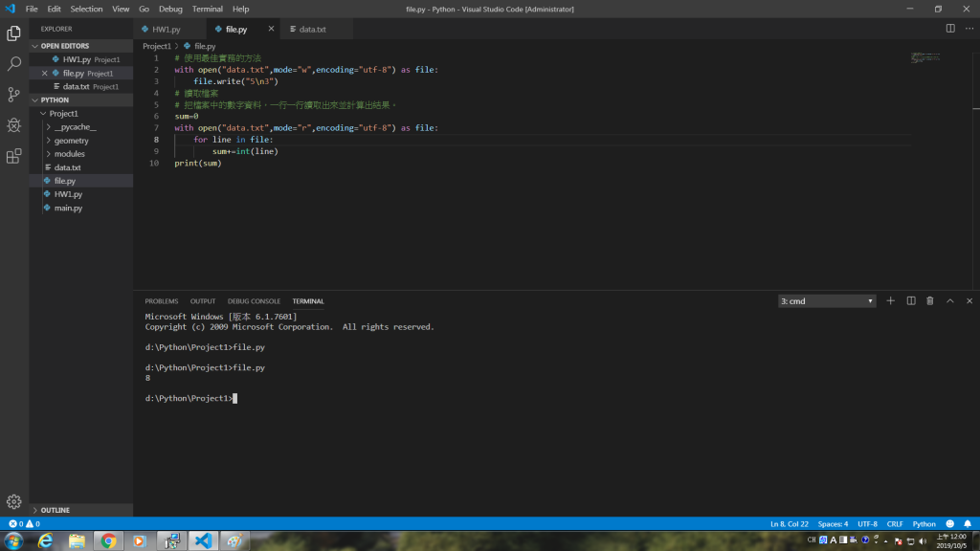Show the Debug Console tab

point(254,301)
